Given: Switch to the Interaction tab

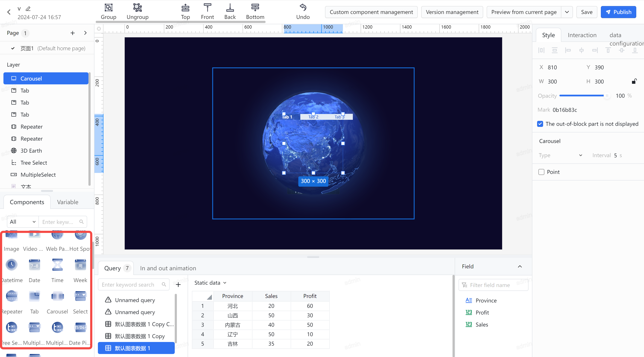Looking at the screenshot, I should pyautogui.click(x=582, y=35).
